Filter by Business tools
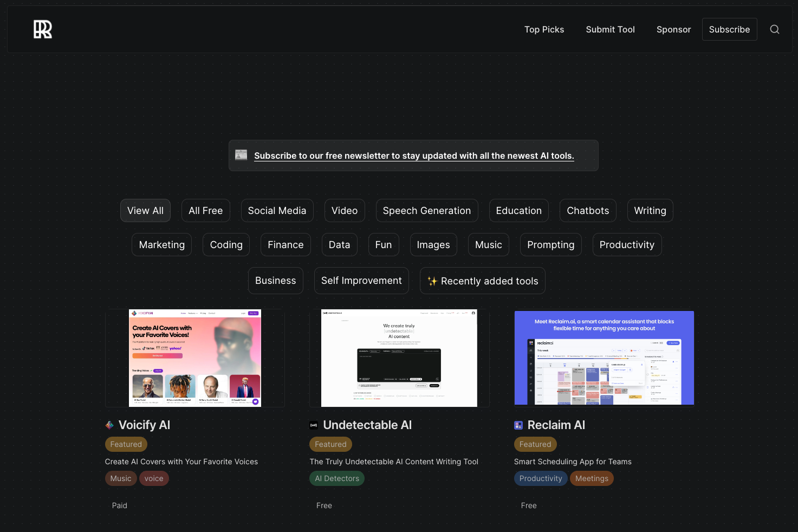Image resolution: width=798 pixels, height=532 pixels. 275,281
